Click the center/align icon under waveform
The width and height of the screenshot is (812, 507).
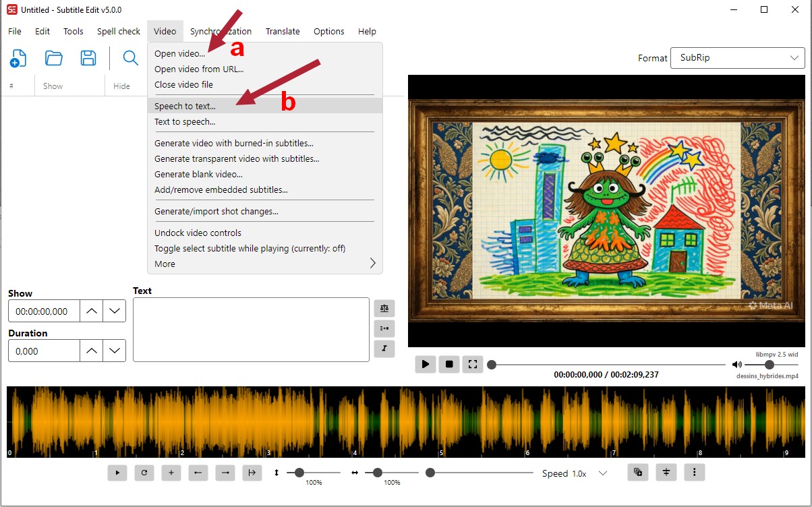pyautogui.click(x=666, y=472)
